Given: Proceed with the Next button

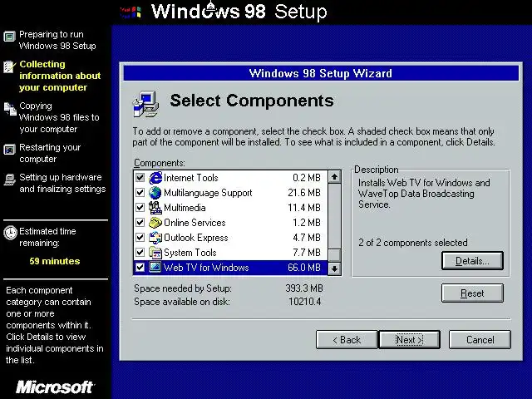Looking at the screenshot, I should (410, 340).
